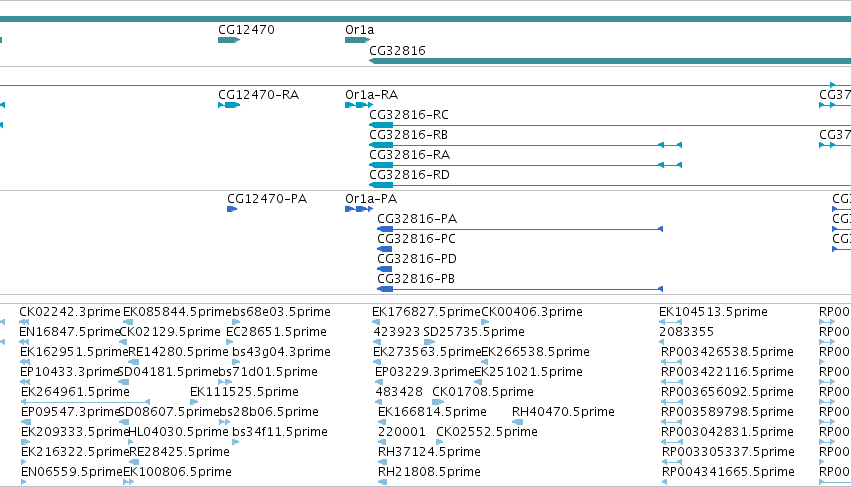Select EST EK085844.5prime

point(178,312)
